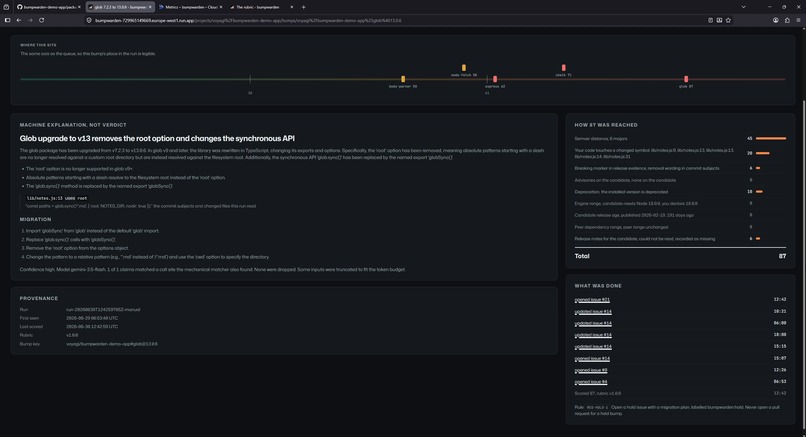Close the rubric bumpwarden tab
This screenshot has width=806, height=437.
click(x=292, y=7)
